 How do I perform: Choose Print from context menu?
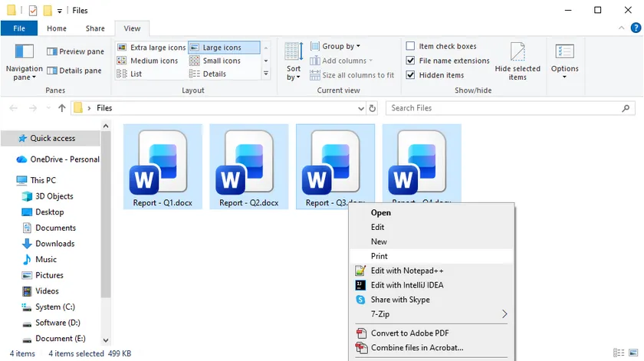(x=432, y=256)
